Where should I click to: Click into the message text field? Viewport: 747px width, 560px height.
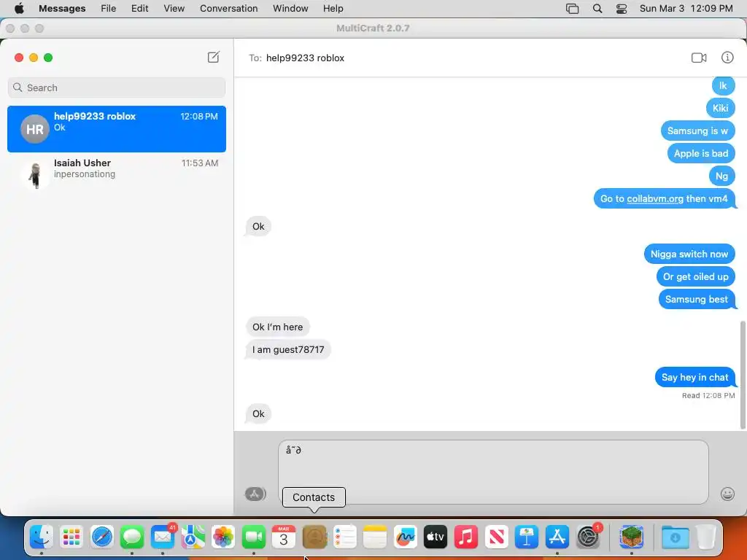(x=493, y=472)
